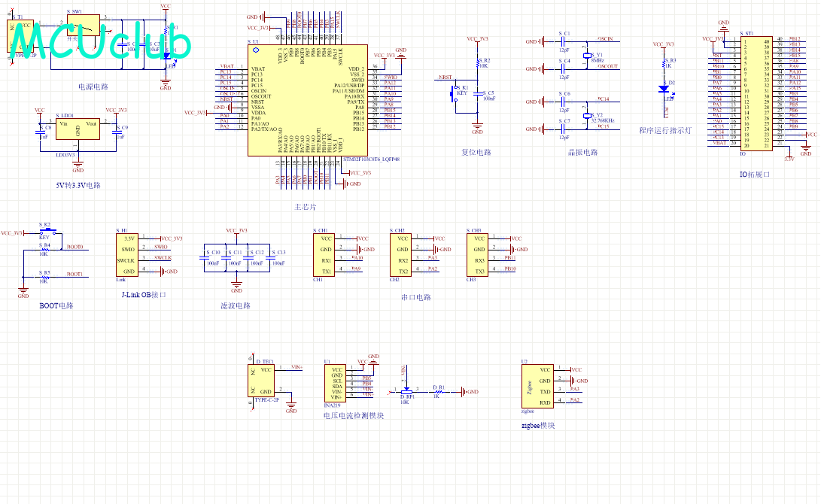Select the S_R4 10K BOOT0 resistor
Screen dimensions: 821x504
46,250
